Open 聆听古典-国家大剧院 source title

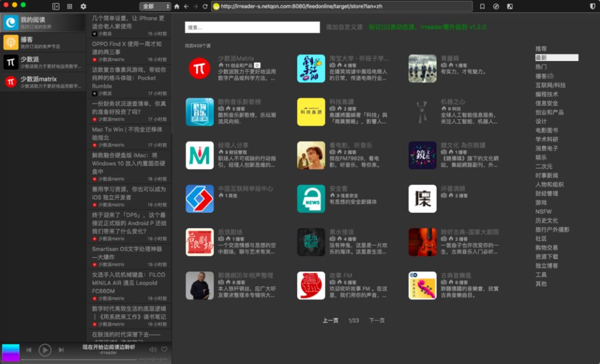click(469, 232)
